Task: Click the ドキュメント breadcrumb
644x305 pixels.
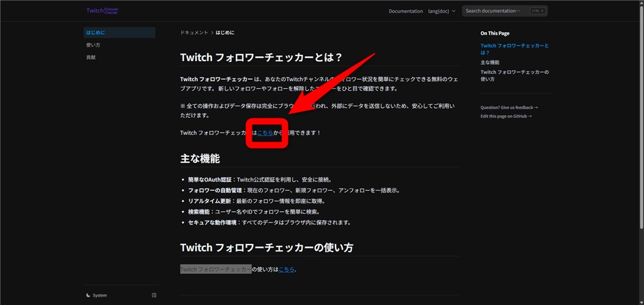Action: click(194, 32)
